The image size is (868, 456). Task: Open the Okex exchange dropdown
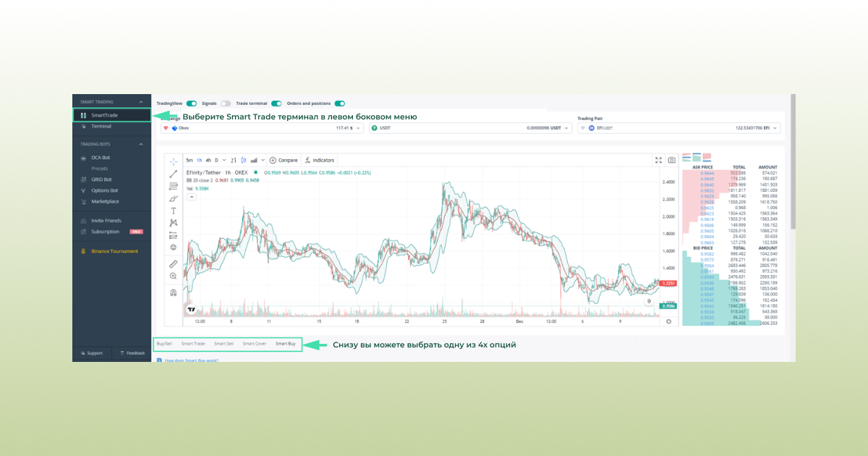click(x=262, y=128)
